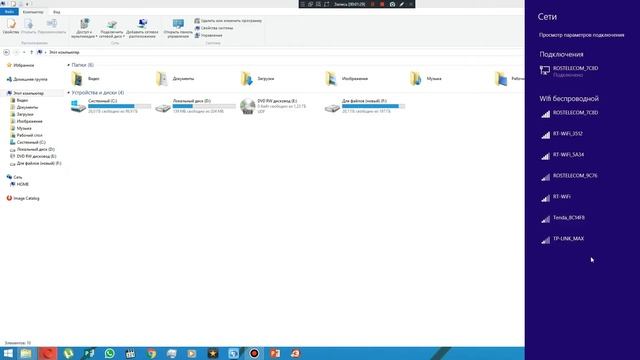Select Документы in the navigation tree
The height and width of the screenshot is (360, 640).
coord(24,107)
